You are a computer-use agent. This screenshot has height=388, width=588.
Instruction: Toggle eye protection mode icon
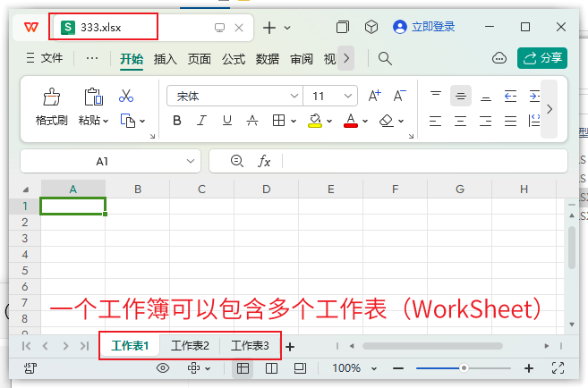coord(163,368)
